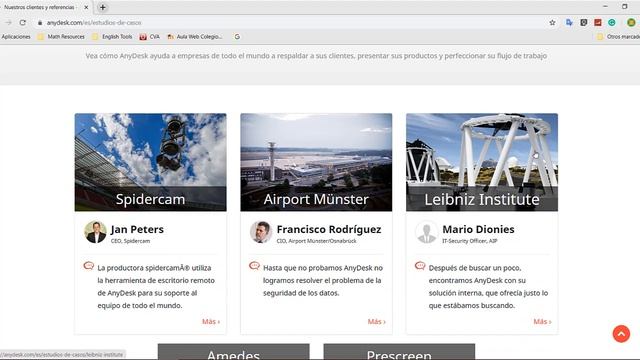Open the Math Resources bookmark folder
Viewport: 640px width, 360px height.
61,37
